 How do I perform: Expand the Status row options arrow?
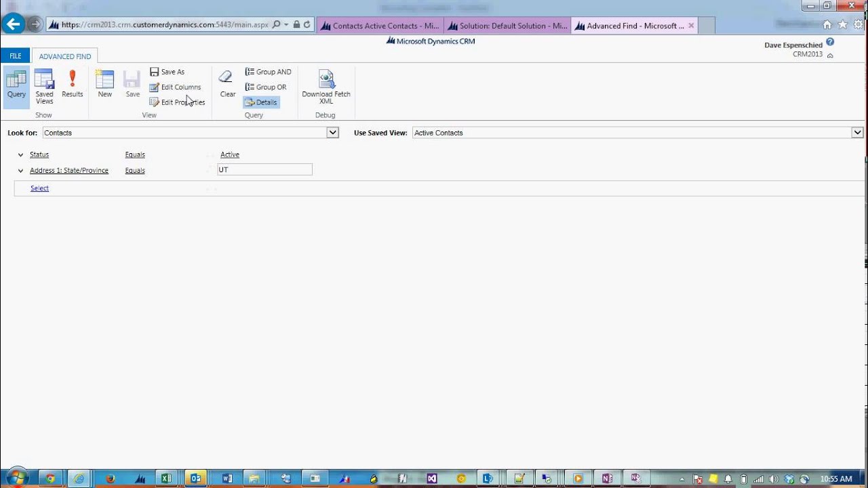pyautogui.click(x=20, y=155)
